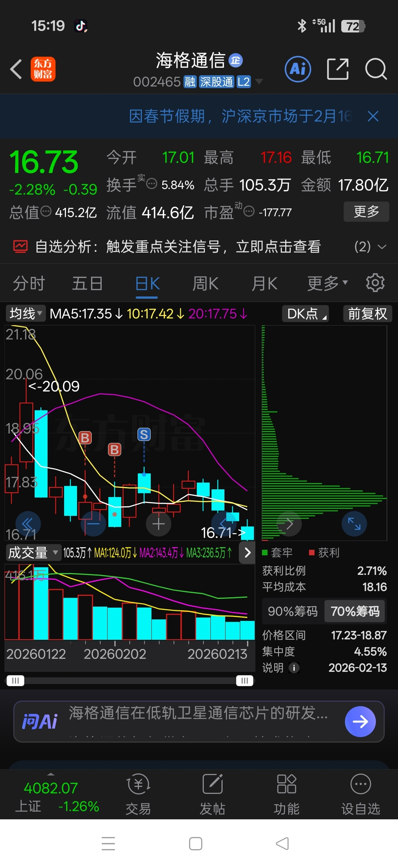Tap the S sell marker

(144, 435)
